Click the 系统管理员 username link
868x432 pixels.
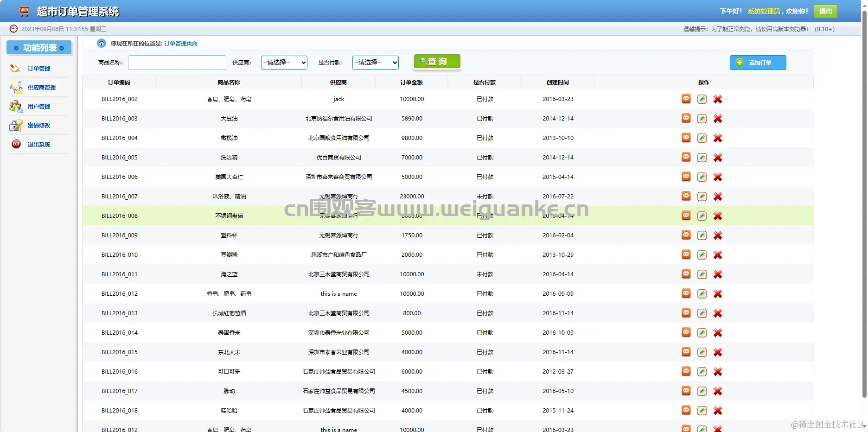[764, 11]
